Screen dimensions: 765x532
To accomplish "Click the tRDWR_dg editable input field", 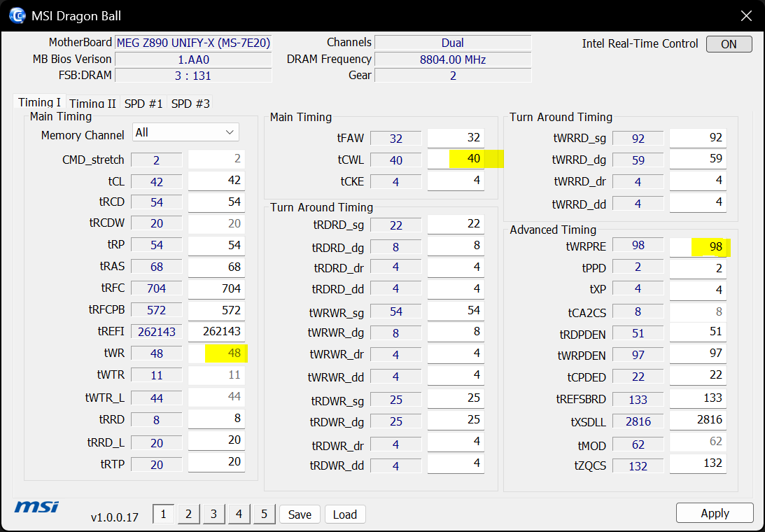I will (456, 420).
